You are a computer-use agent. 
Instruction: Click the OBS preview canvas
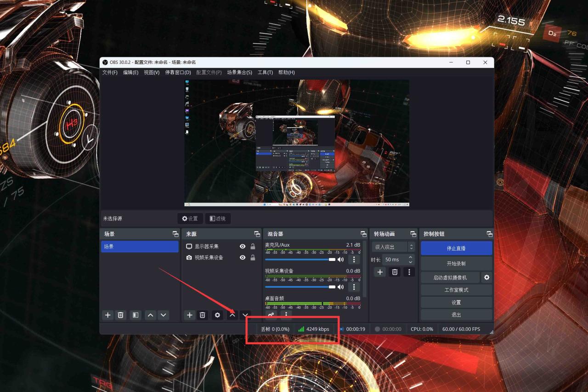[297, 143]
